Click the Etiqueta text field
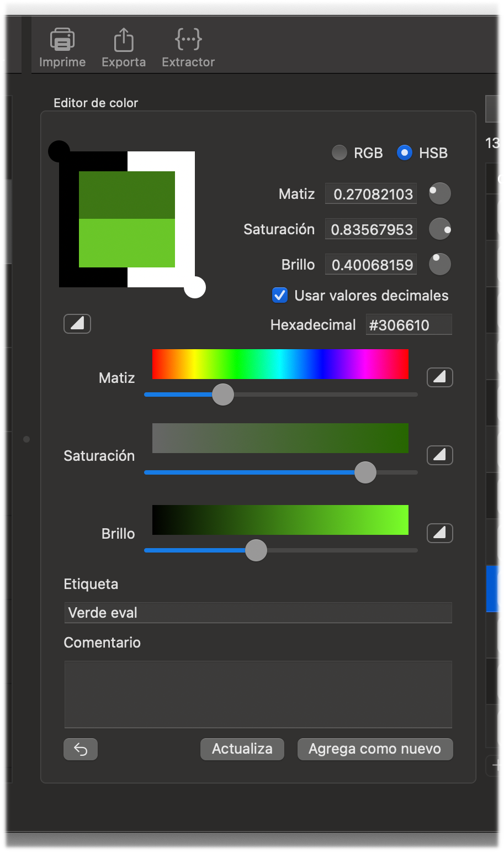 pyautogui.click(x=258, y=613)
